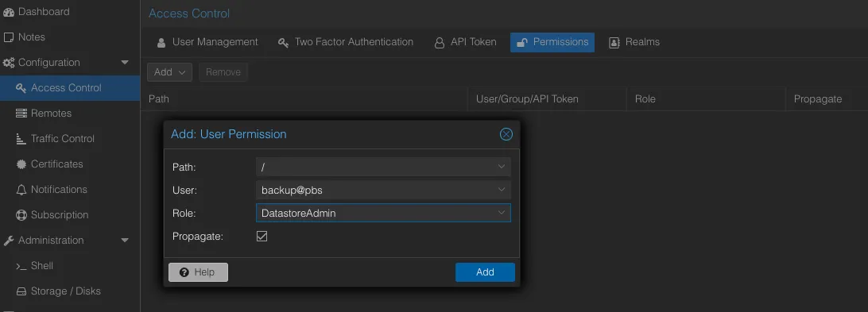
Task: Uncheck the Propagate checkbox
Action: click(x=262, y=237)
